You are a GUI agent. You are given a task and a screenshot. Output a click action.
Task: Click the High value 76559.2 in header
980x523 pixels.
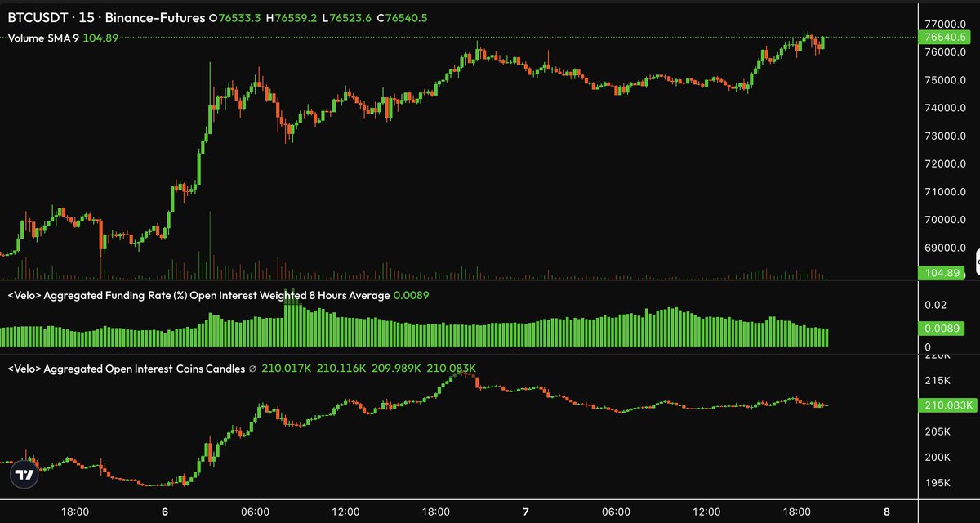[x=294, y=16]
